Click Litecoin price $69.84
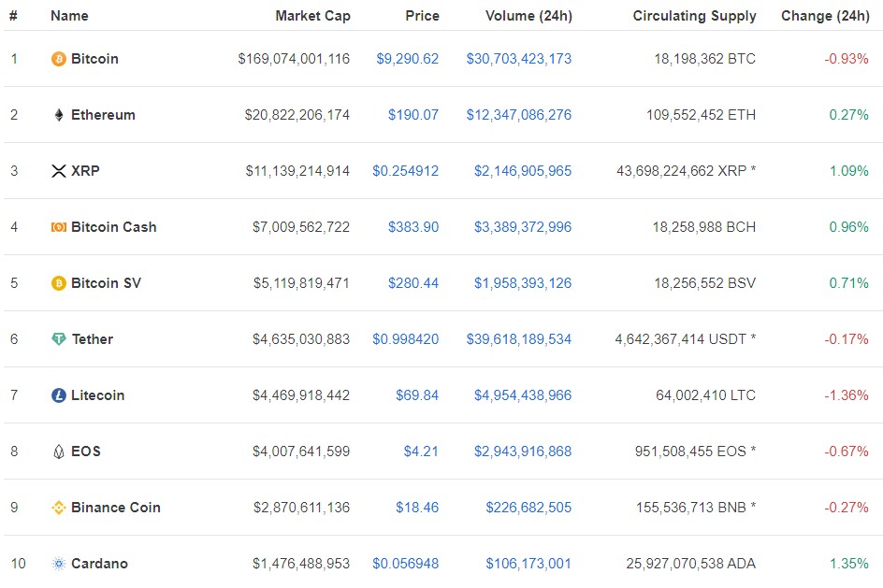The width and height of the screenshot is (883, 588). tap(417, 395)
